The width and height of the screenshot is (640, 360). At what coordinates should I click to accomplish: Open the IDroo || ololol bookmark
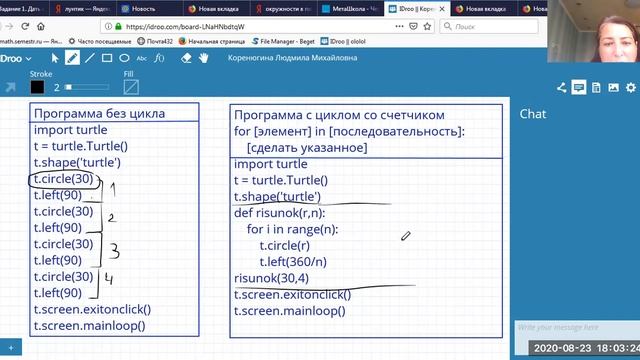tap(343, 41)
